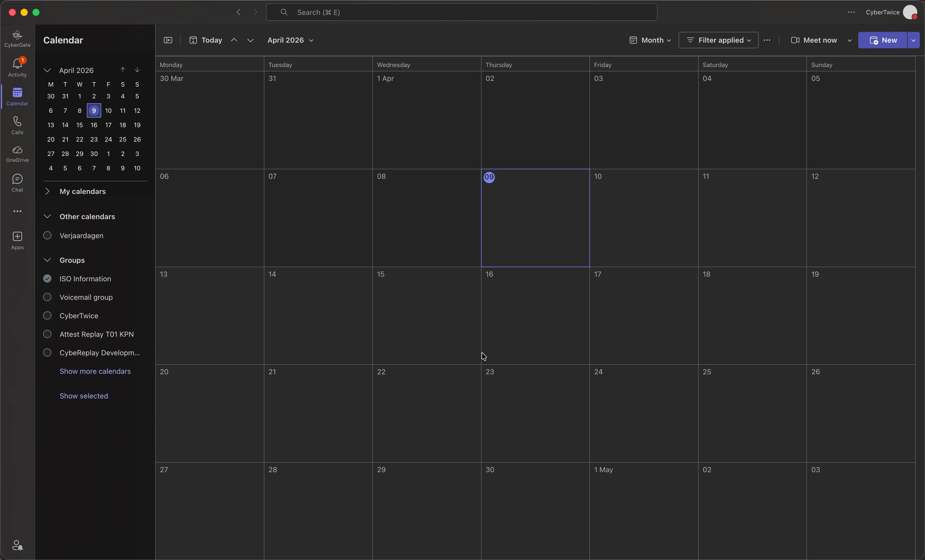Toggle the calendar side pane icon
The width and height of the screenshot is (925, 560).
(x=168, y=40)
